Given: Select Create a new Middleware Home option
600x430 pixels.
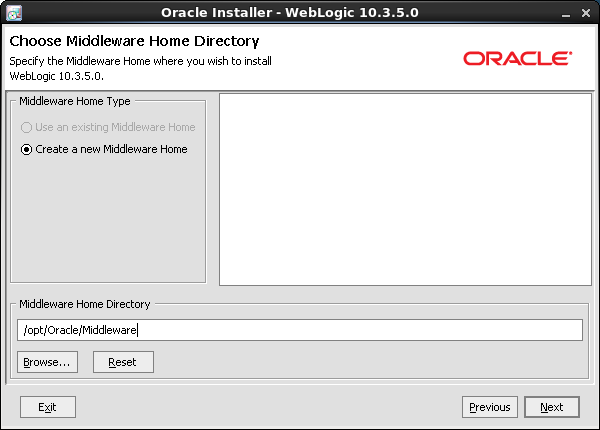Looking at the screenshot, I should tap(104, 149).
